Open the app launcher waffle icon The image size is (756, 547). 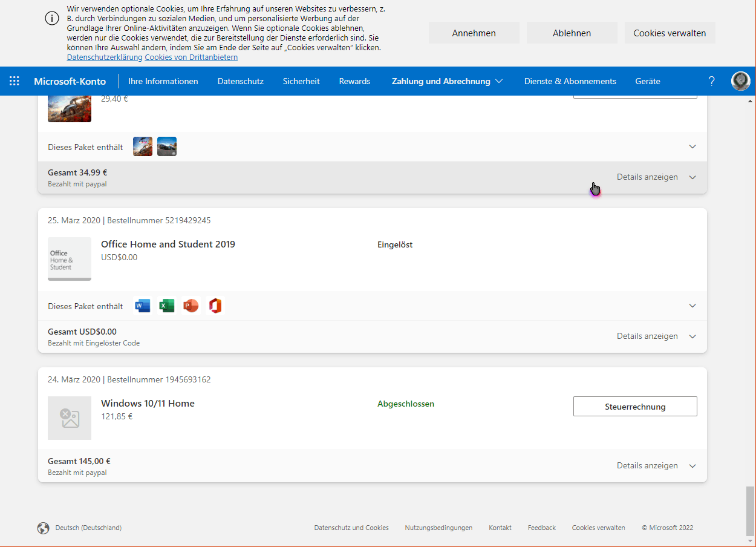click(x=15, y=81)
